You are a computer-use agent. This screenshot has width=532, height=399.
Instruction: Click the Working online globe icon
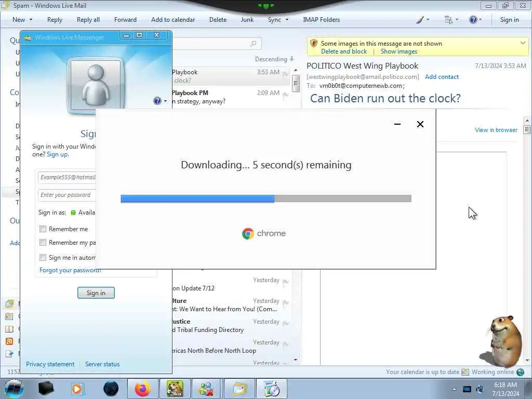(520, 372)
